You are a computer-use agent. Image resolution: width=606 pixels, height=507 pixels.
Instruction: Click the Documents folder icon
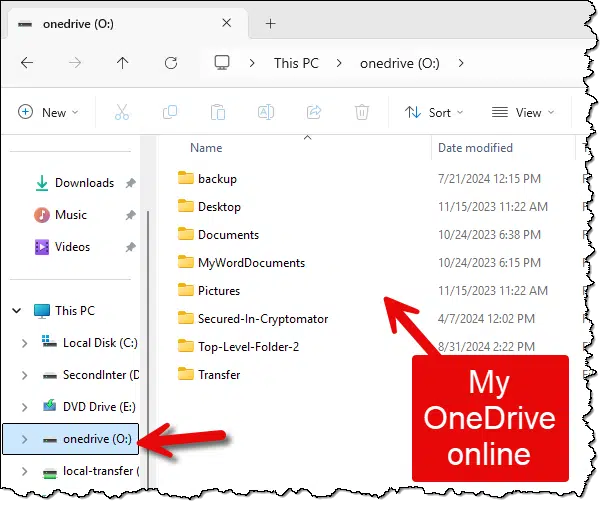(x=186, y=234)
